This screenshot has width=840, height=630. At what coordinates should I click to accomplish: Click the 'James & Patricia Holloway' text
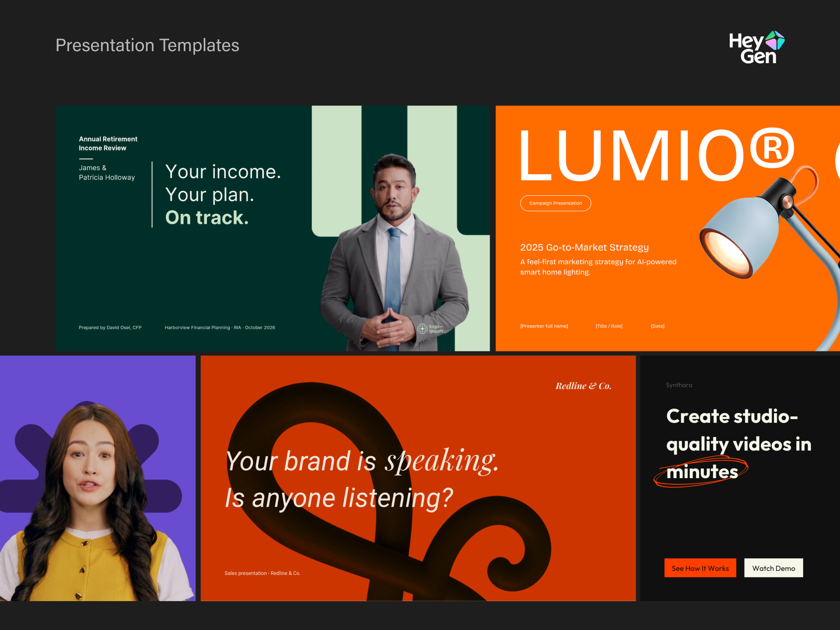[x=107, y=172]
